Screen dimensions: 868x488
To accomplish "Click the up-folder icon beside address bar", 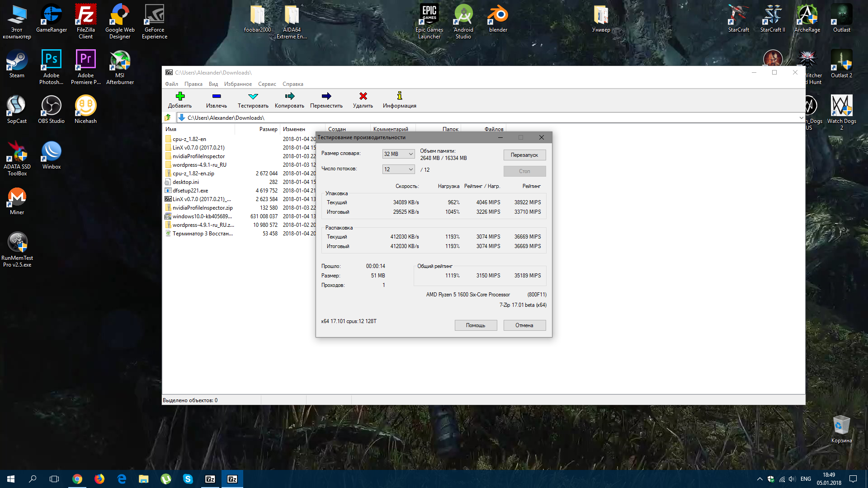I will [168, 117].
